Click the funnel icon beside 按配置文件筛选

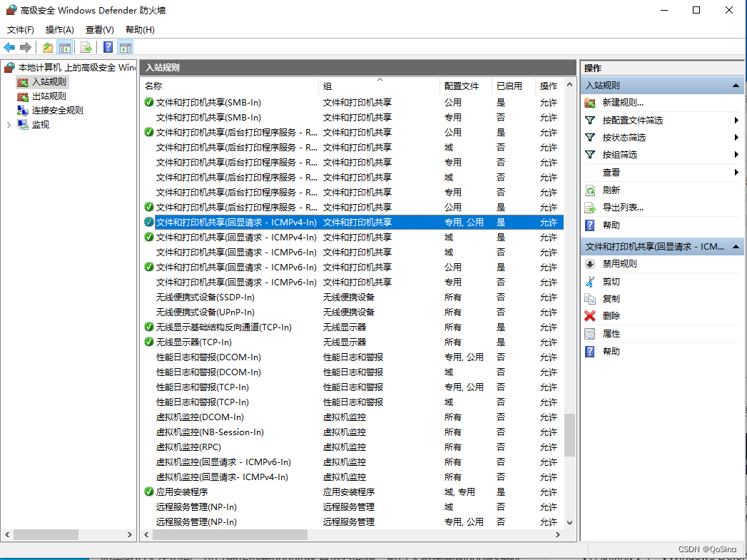click(x=590, y=120)
